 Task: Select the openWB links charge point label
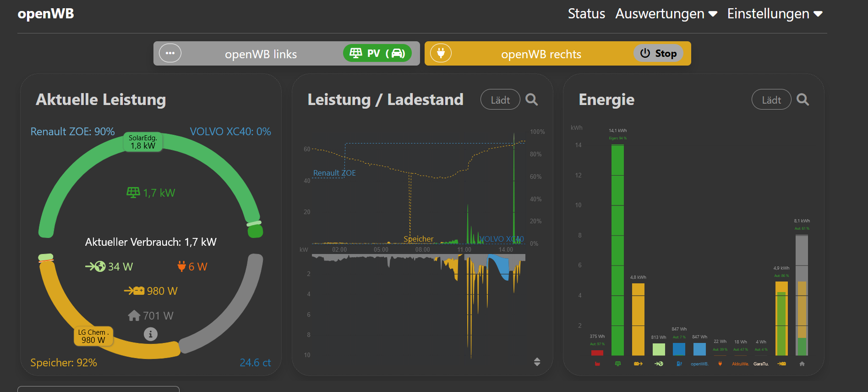click(261, 54)
